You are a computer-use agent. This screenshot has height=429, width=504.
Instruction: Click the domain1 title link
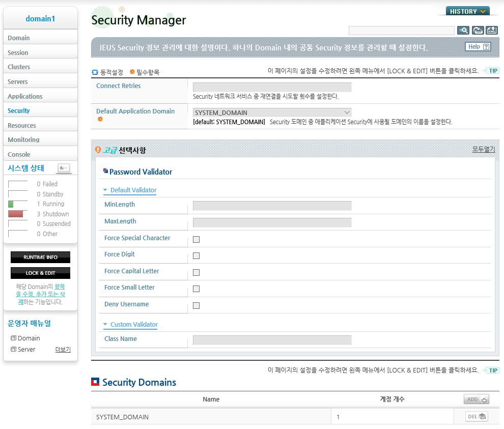click(41, 19)
